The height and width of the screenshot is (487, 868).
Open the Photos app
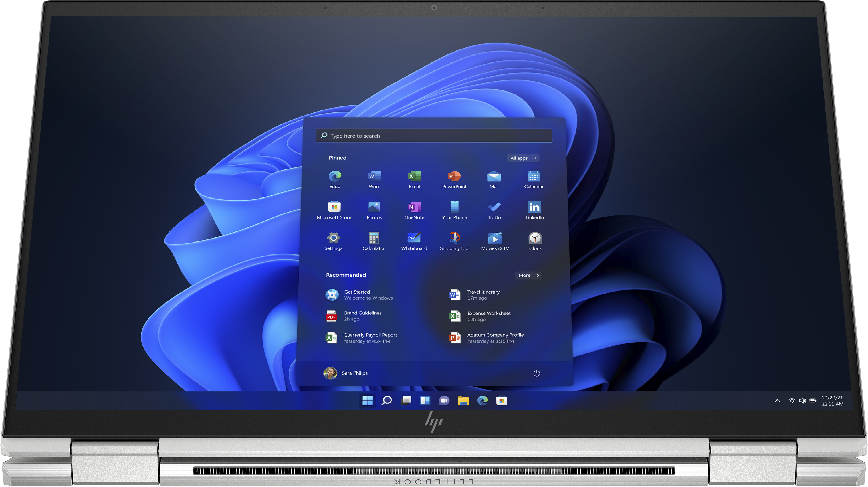374,211
